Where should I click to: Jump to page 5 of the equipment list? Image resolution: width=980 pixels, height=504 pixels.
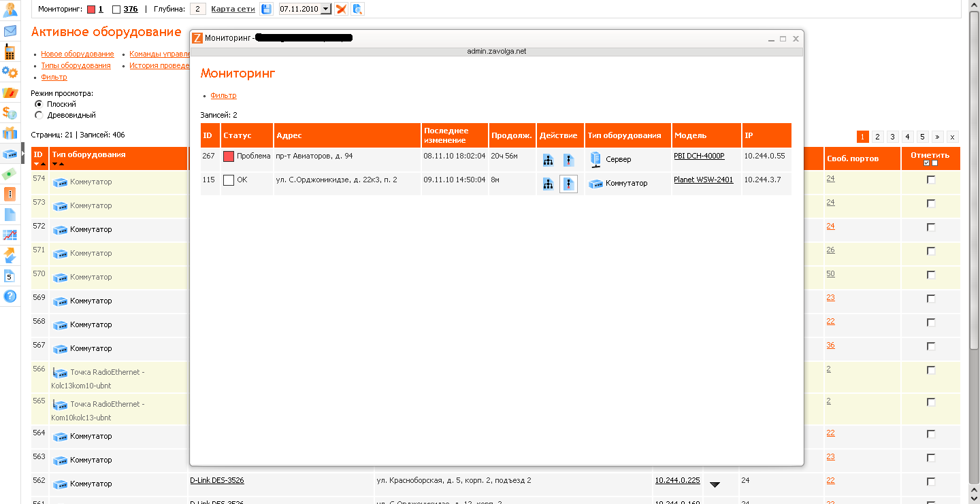pos(923,137)
